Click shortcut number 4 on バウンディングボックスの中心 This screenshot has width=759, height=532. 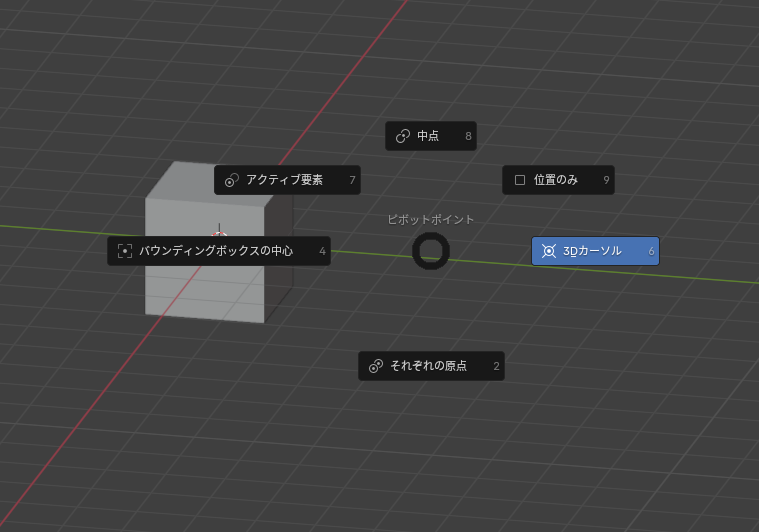322,251
